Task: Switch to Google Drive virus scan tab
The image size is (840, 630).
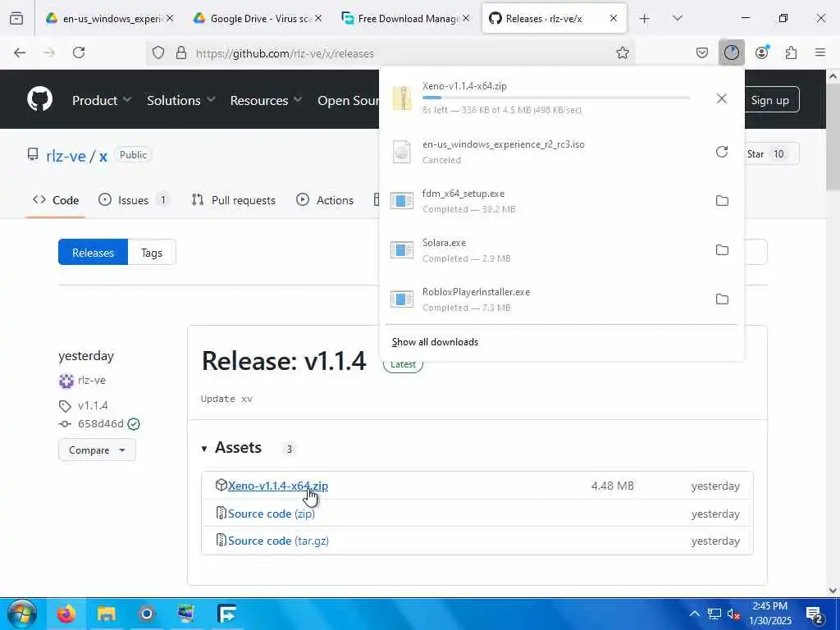Action: (x=257, y=18)
